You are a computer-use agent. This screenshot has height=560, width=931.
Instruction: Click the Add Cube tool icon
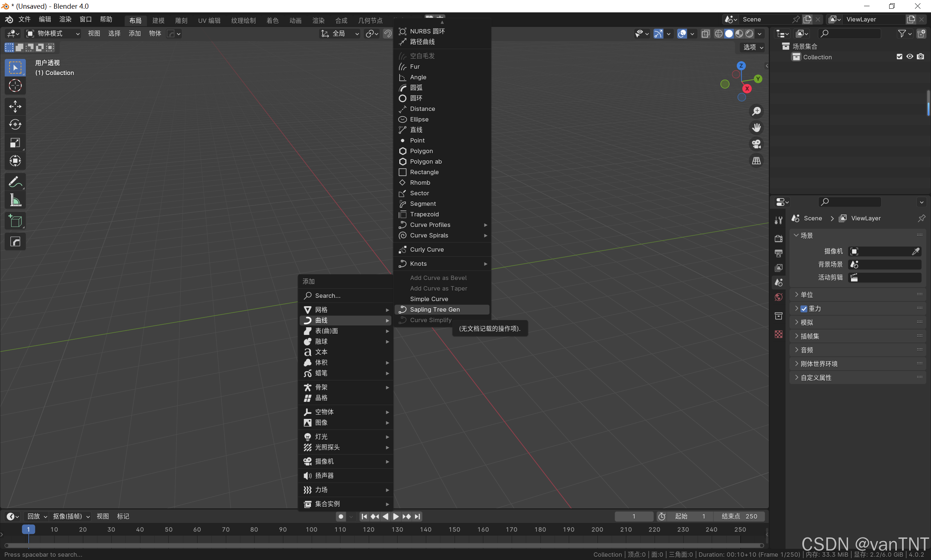pyautogui.click(x=15, y=221)
